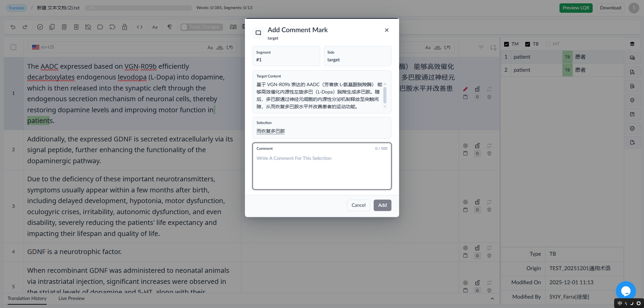Click the unlock icon on the segment 2 row

click(x=477, y=145)
